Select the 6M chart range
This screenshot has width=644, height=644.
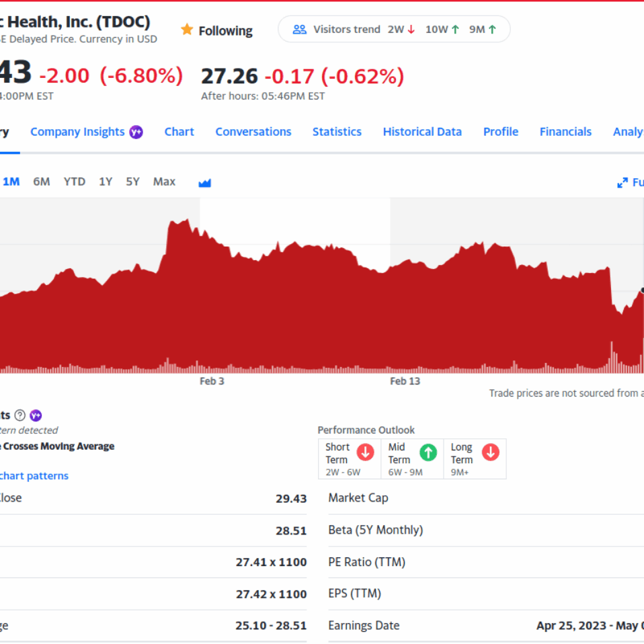pos(42,182)
